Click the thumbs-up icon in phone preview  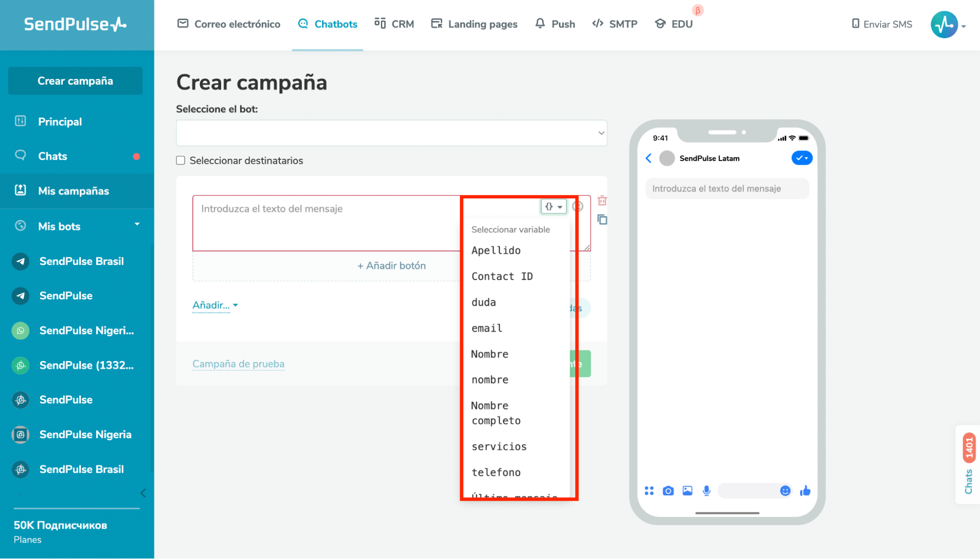click(x=805, y=491)
